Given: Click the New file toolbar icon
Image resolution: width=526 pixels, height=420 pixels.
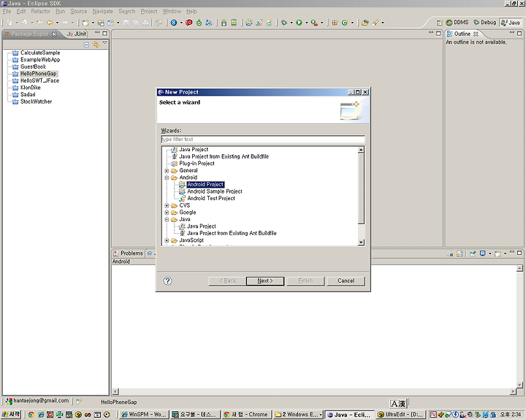Looking at the screenshot, I should pyautogui.click(x=85, y=23).
